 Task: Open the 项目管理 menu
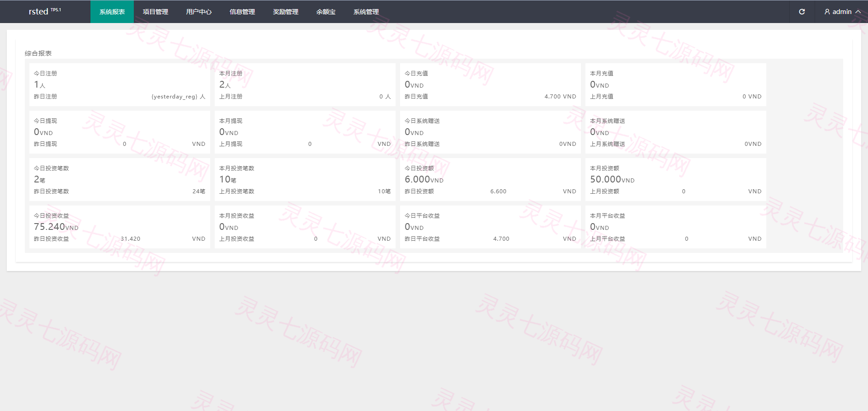coord(156,12)
